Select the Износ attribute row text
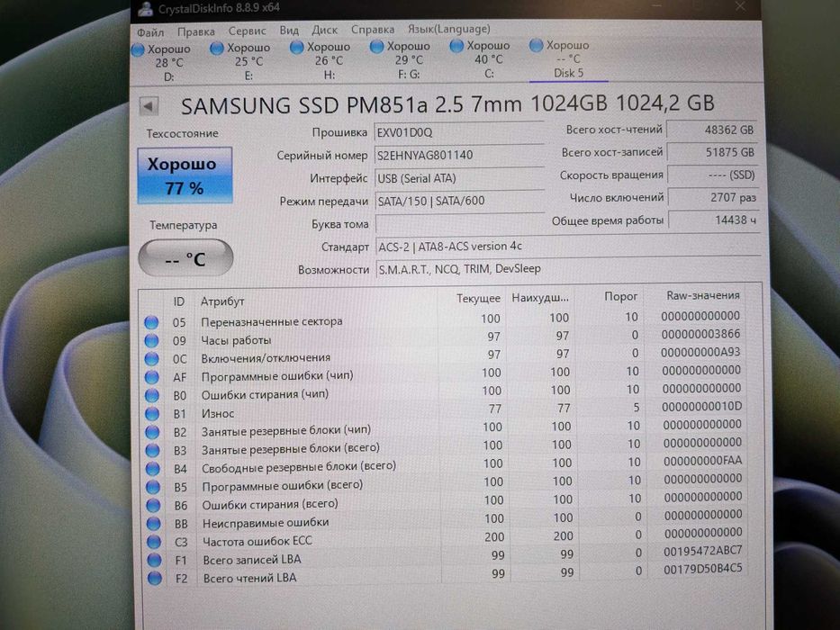This screenshot has height=630, width=840. tap(218, 414)
